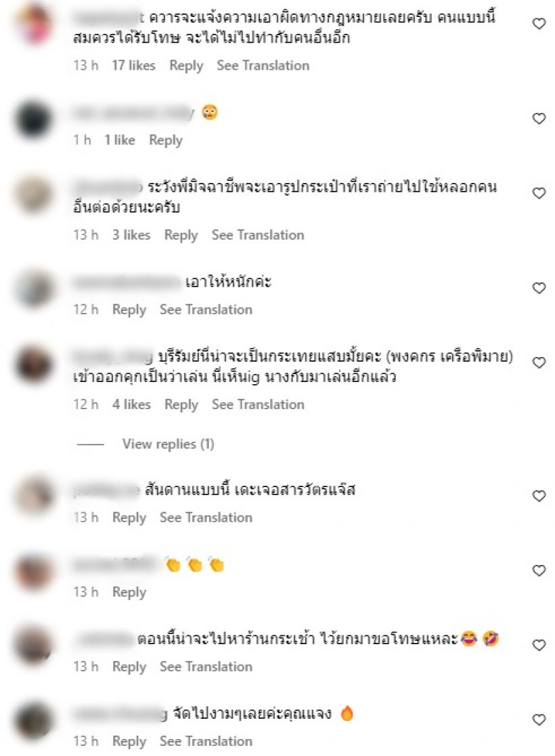Expand View replies (1)

tap(168, 444)
